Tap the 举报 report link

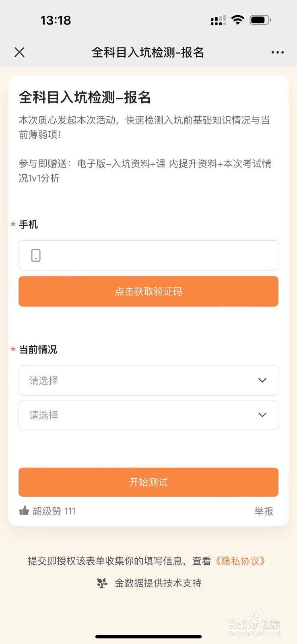point(264,511)
